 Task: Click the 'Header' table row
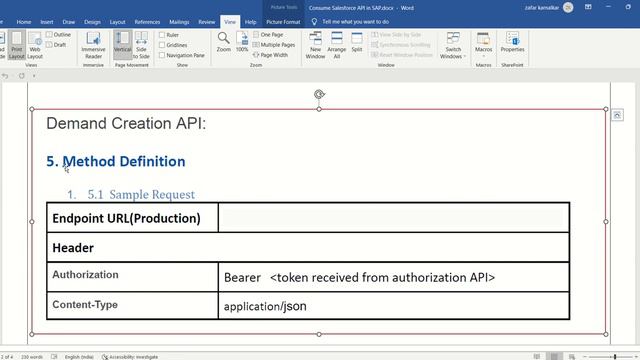click(308, 247)
